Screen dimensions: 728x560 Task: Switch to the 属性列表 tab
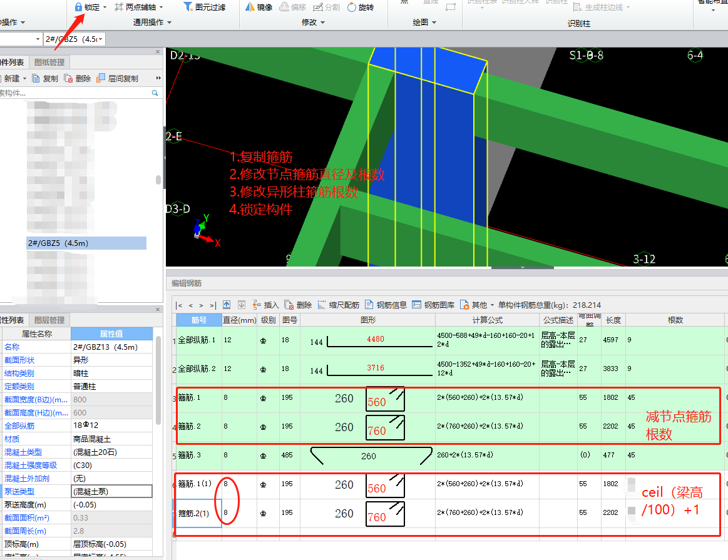tap(12, 320)
